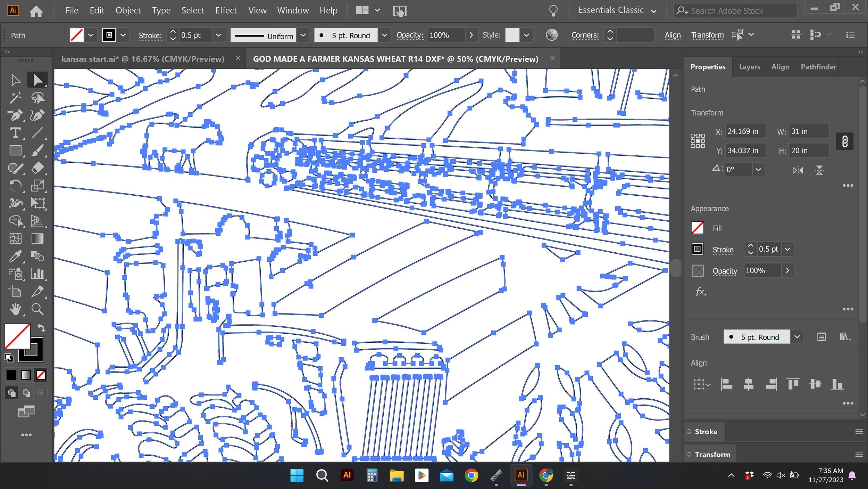Expand Appearance stroke weight dropdown
868x489 pixels.
click(x=787, y=249)
